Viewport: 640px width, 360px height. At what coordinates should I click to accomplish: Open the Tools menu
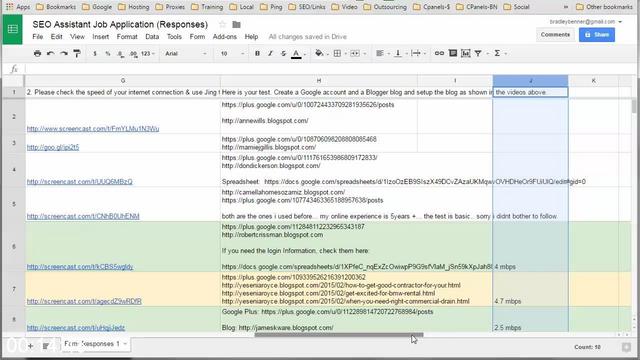174,37
